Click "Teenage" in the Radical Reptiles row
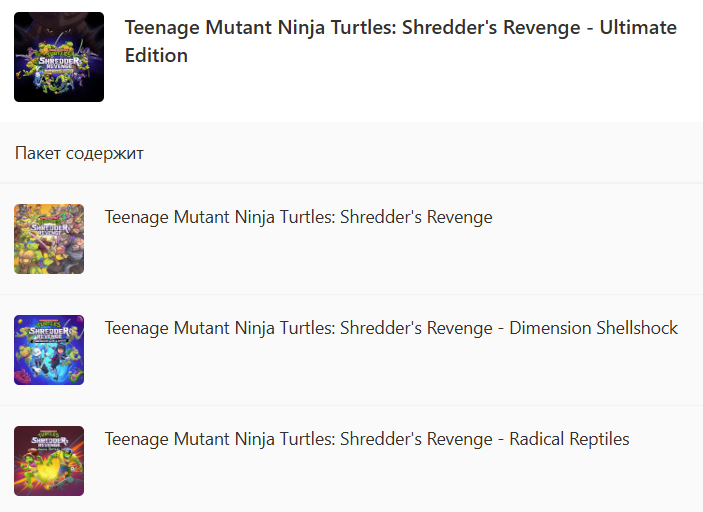This screenshot has height=512, width=703. [136, 439]
